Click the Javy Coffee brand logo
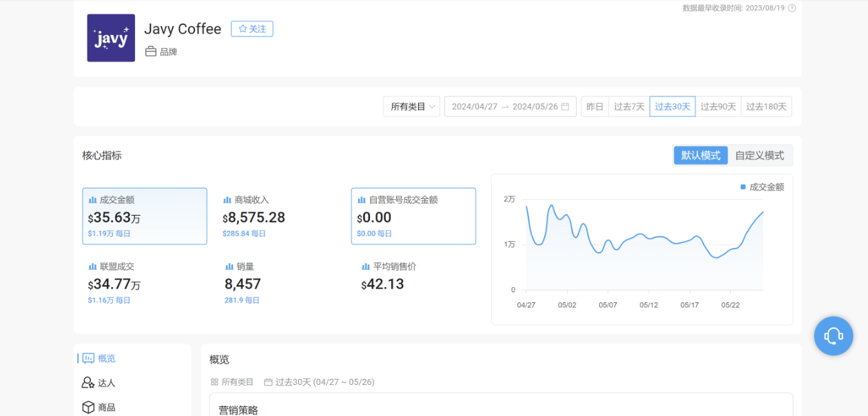Image resolution: width=868 pixels, height=416 pixels. 111,39
